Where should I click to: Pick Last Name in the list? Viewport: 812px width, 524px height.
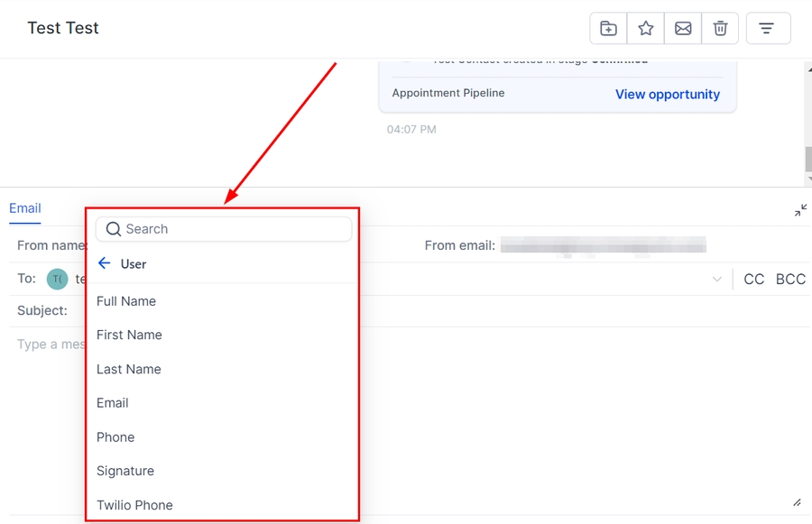click(129, 369)
